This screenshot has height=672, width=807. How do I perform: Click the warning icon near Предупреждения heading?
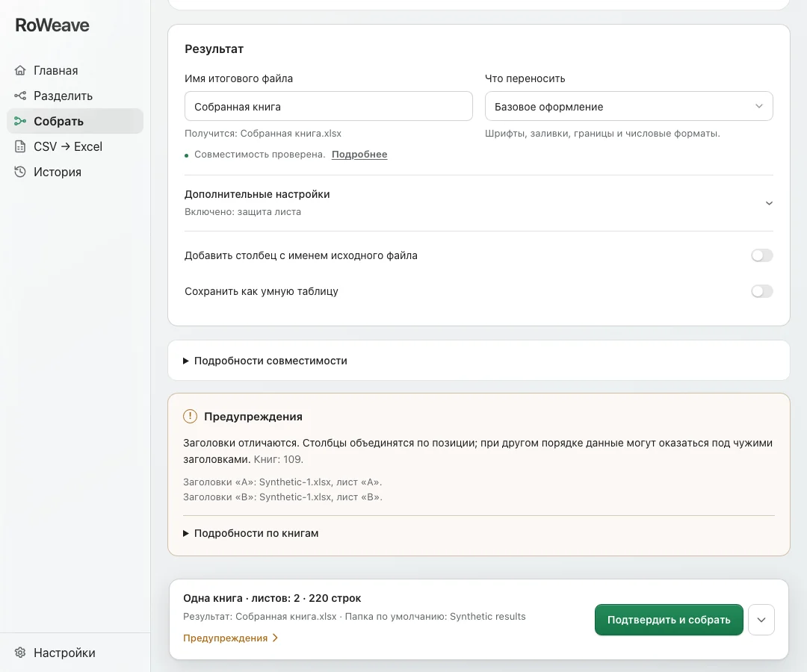(190, 417)
